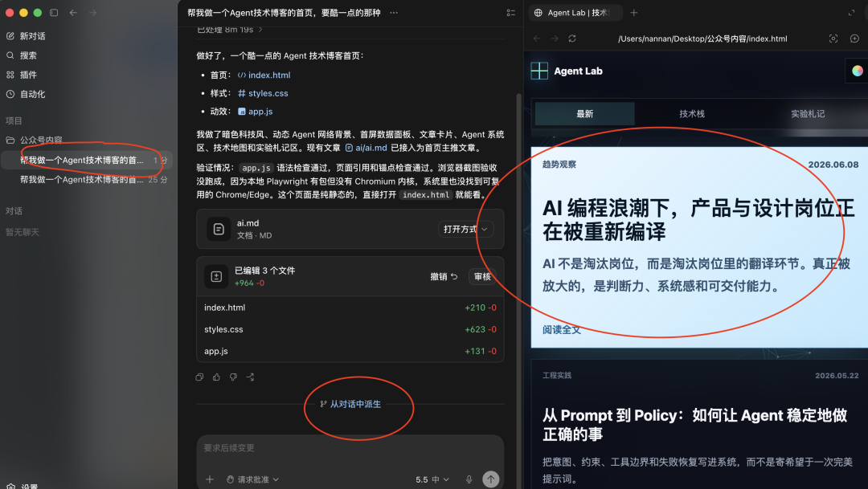Viewport: 868px width, 489px height.
Task: Click the circled plus icon beside the URL
Action: 854,39
